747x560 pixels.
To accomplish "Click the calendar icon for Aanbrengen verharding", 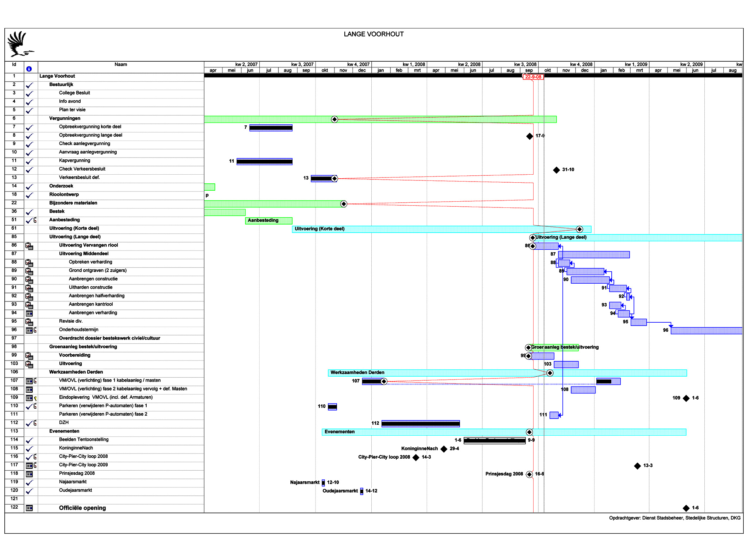I will point(29,314).
